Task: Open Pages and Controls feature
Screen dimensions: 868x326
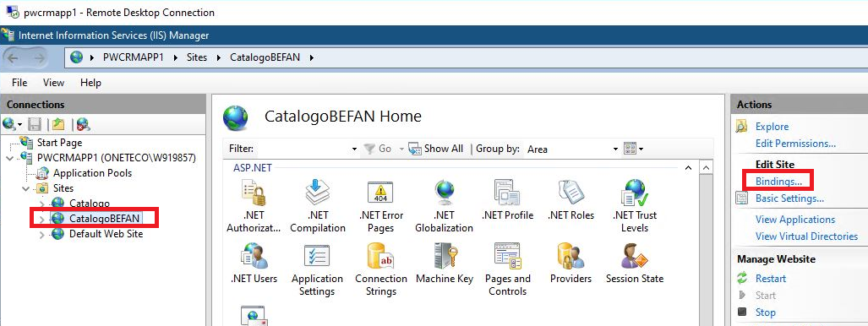Action: click(x=507, y=269)
